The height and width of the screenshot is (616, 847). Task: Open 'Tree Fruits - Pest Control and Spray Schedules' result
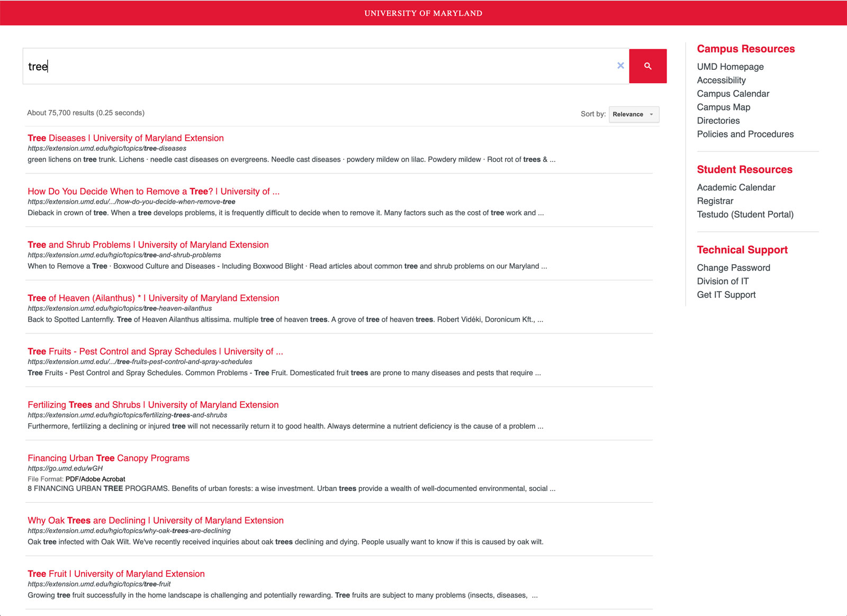click(x=155, y=352)
